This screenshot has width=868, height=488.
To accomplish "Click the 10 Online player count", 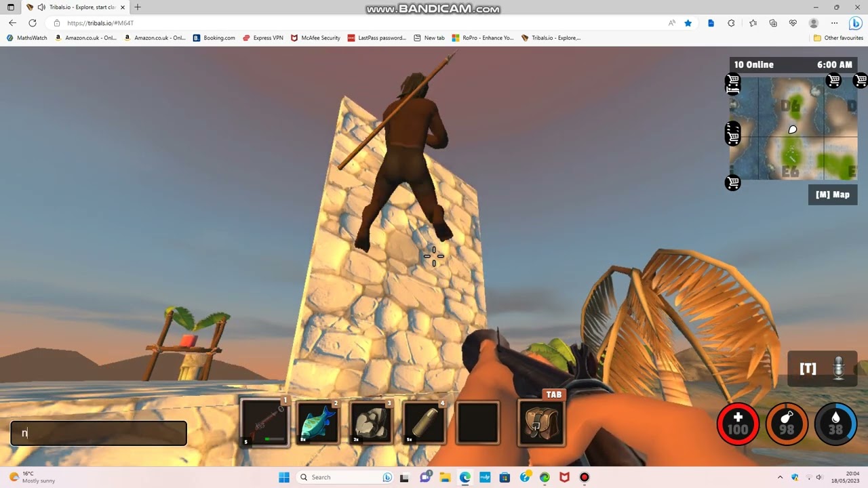I will pyautogui.click(x=753, y=64).
